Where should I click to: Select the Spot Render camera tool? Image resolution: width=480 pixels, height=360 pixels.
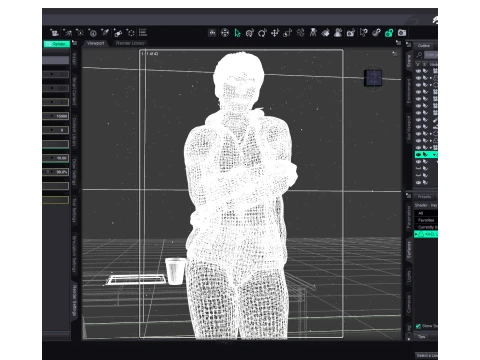click(351, 33)
